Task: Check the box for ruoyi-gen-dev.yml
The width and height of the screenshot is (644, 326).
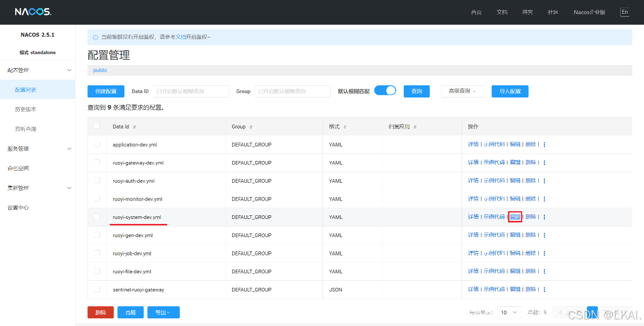Action: coord(97,235)
